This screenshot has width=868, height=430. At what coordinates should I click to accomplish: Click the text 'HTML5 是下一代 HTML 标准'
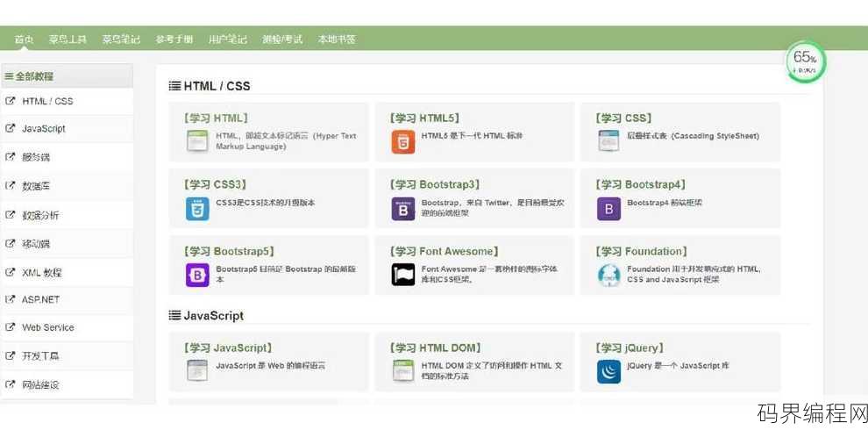pos(473,136)
